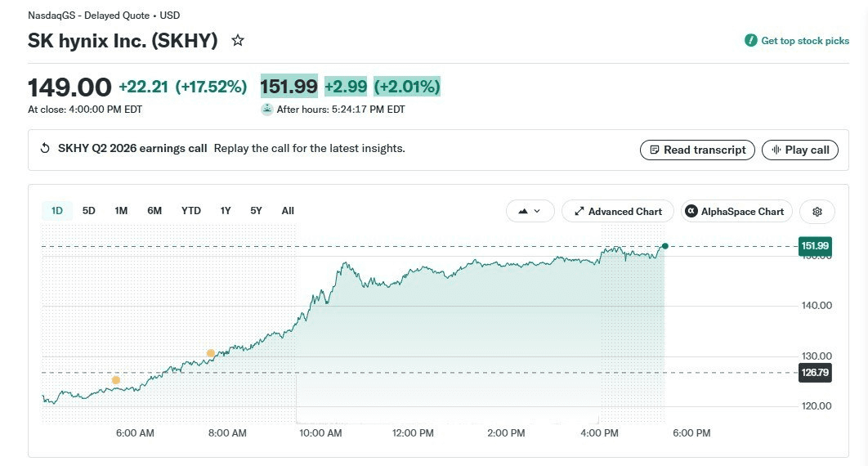Show the YTD chart range

click(191, 211)
